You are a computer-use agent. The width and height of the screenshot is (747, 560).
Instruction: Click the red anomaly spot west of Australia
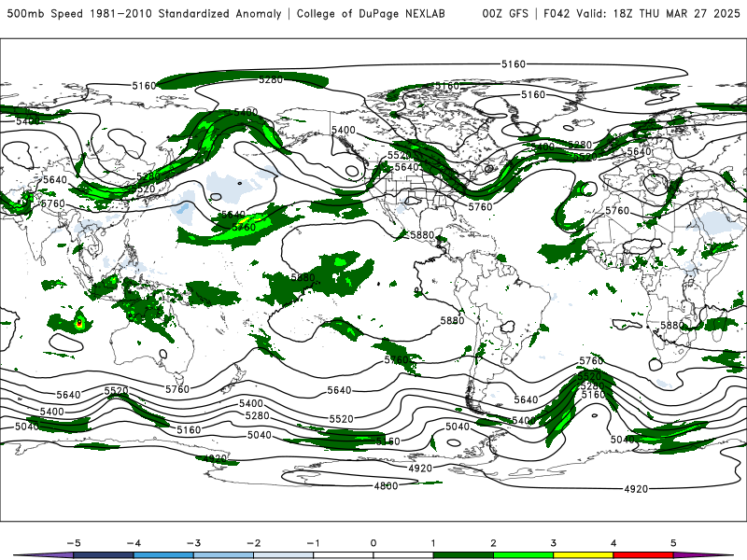pos(79,323)
